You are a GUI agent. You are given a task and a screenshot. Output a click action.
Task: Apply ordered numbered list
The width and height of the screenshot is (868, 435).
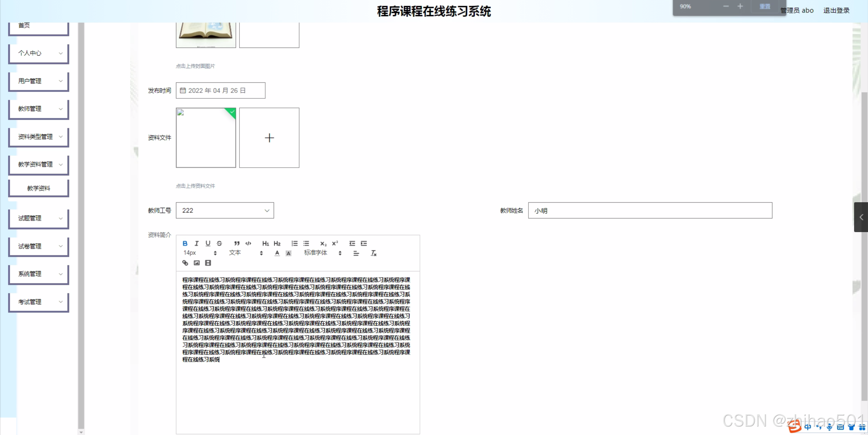coord(294,243)
